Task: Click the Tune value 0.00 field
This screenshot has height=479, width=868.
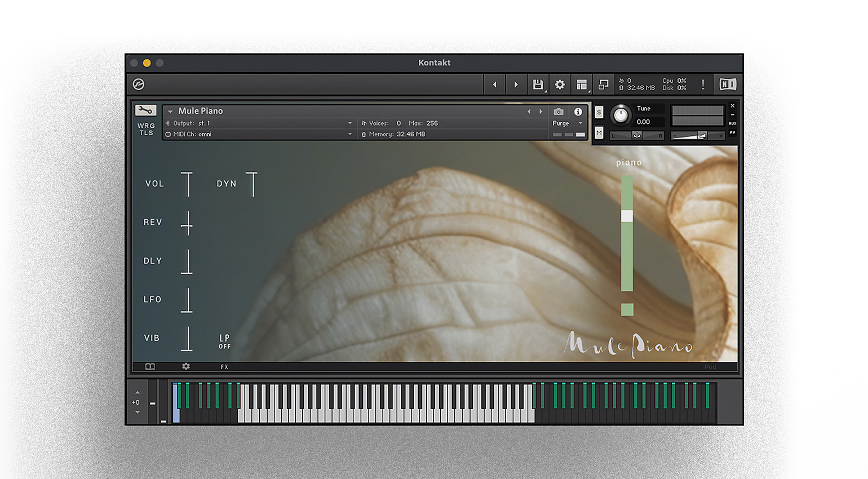Action: tap(649, 122)
